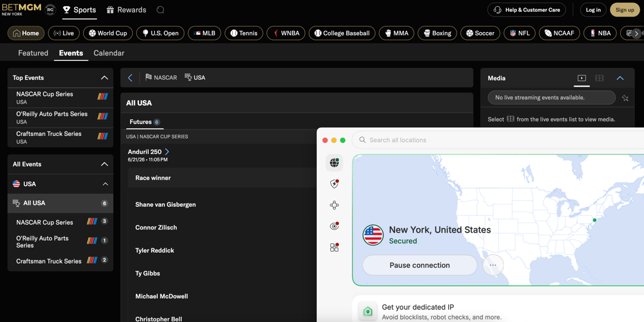The width and height of the screenshot is (644, 322).
Task: Click the VPN 'Search all locations' field
Action: click(x=498, y=140)
